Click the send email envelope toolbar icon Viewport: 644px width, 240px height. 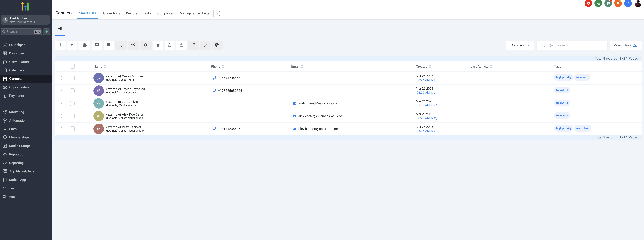click(x=109, y=45)
